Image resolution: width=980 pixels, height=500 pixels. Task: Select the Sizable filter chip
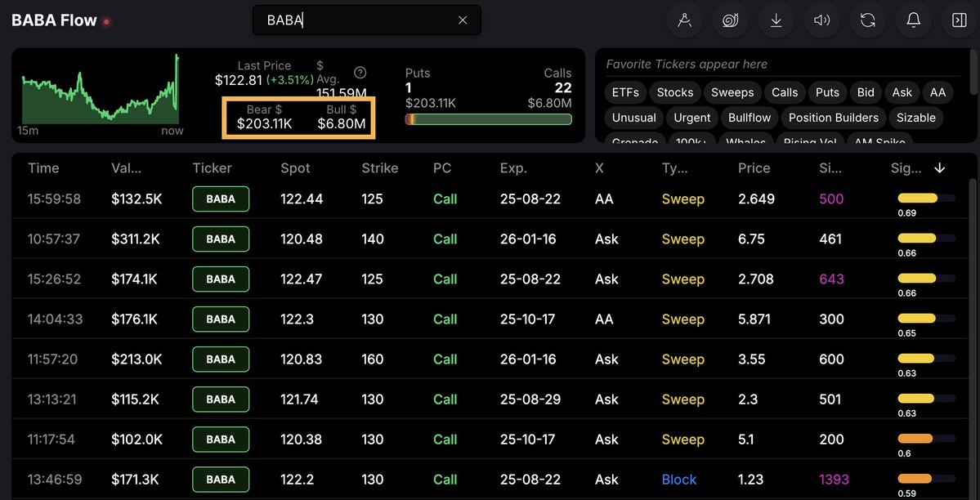[916, 118]
